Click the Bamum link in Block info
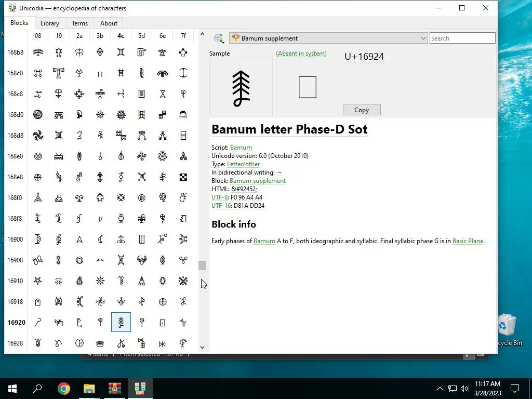 tap(264, 241)
